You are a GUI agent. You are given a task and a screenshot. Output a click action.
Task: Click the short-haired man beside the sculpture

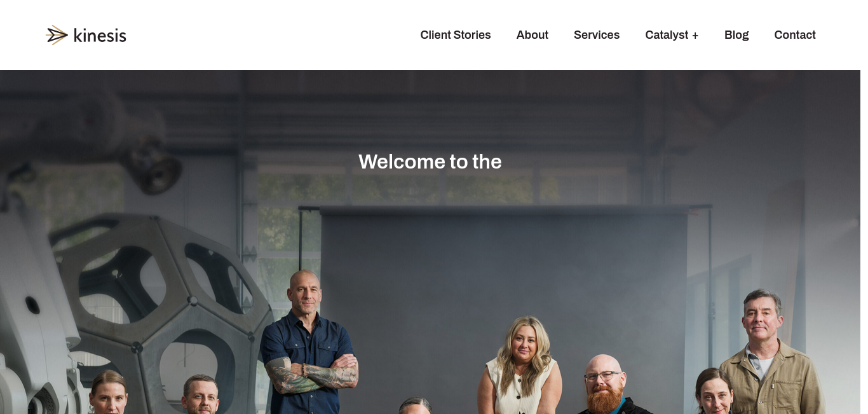[201, 394]
